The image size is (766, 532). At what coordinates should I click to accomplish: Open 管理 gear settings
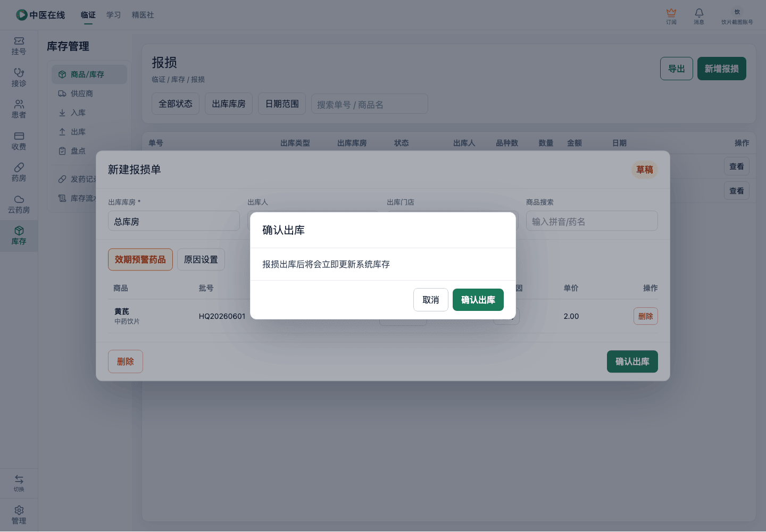point(19,515)
